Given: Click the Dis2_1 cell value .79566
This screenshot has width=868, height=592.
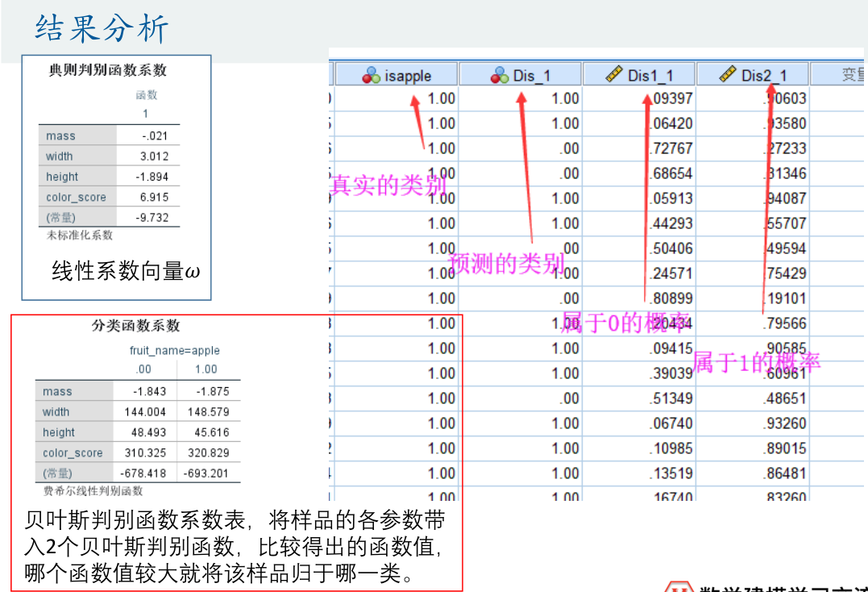Looking at the screenshot, I should point(784,323).
